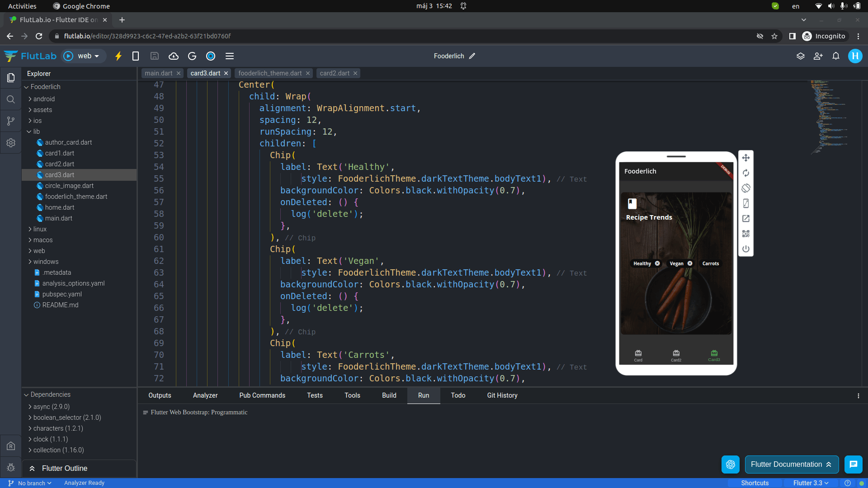Close the card2.dart tab

(355, 73)
